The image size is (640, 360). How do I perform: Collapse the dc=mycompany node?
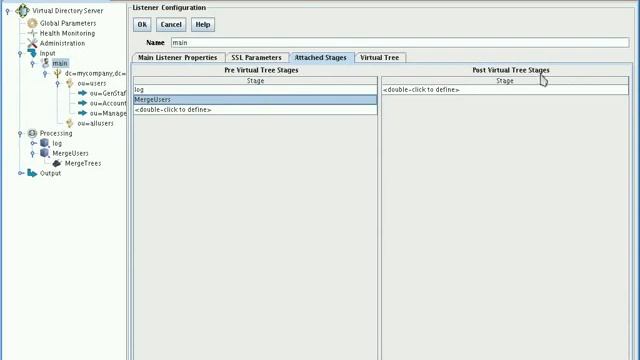click(45, 74)
